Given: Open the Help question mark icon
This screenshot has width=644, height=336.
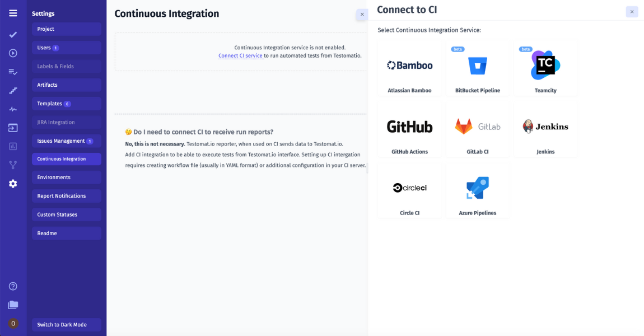Looking at the screenshot, I should point(12,286).
